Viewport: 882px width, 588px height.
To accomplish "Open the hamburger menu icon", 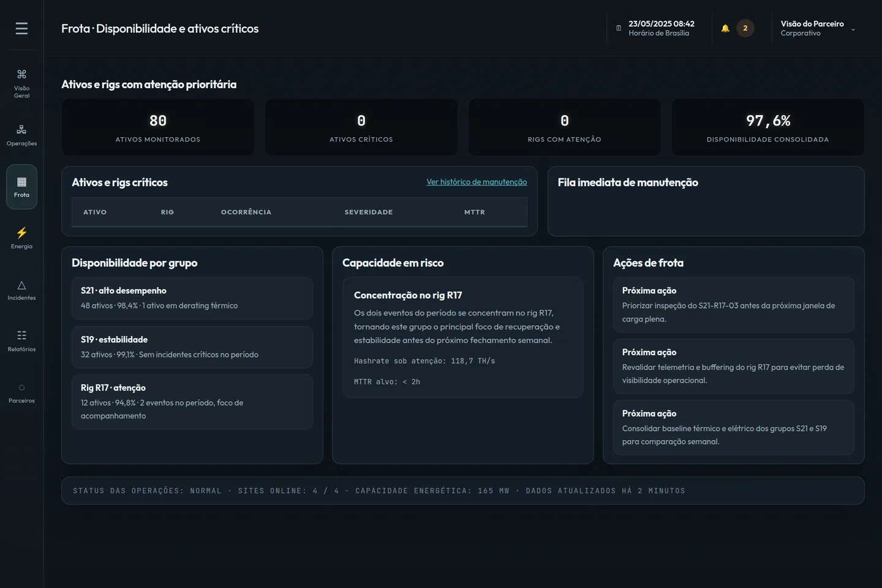I will click(x=21, y=28).
